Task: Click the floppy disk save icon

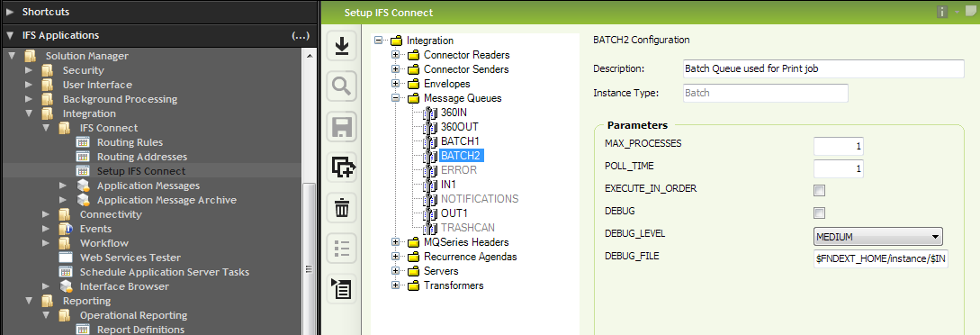Action: point(342,128)
